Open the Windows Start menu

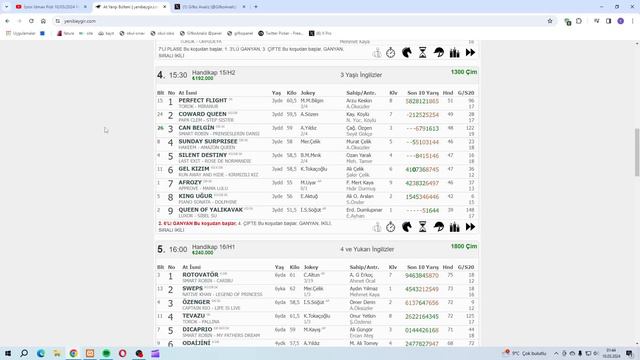[8, 353]
